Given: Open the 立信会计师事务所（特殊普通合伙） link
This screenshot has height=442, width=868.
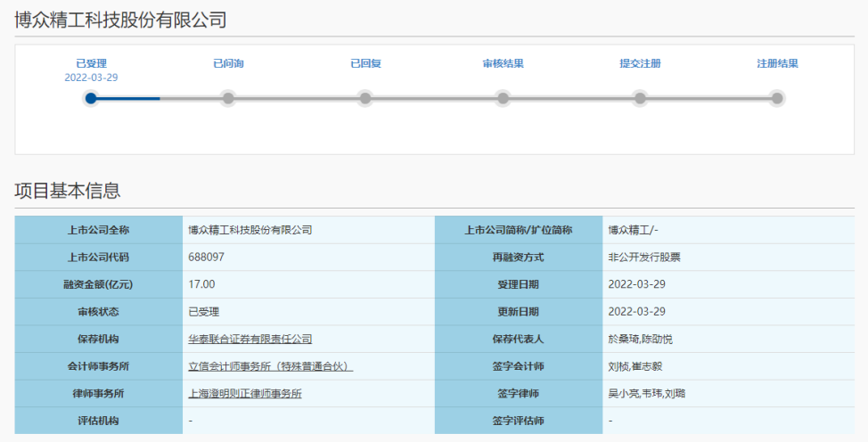Looking at the screenshot, I should tap(271, 366).
